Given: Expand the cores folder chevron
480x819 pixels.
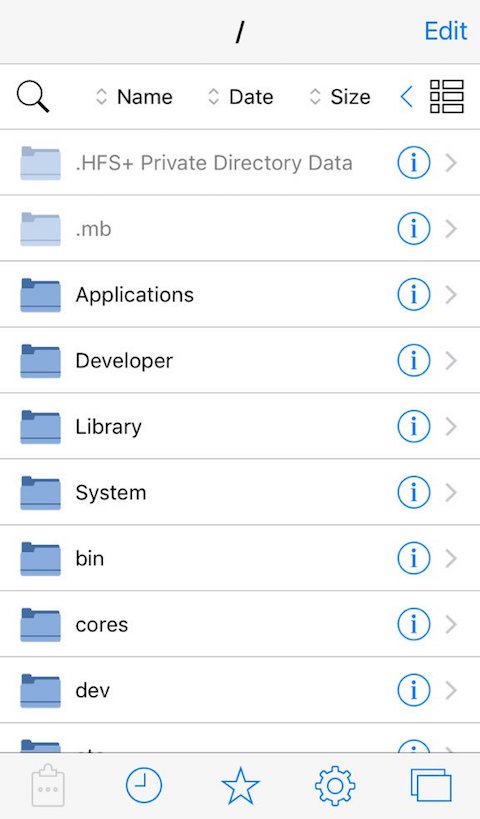Looking at the screenshot, I should point(451,624).
